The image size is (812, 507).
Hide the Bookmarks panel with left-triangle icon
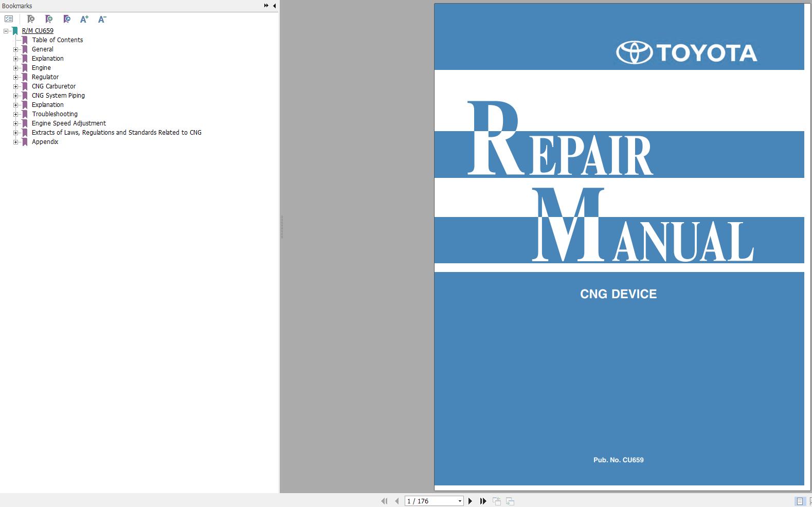[x=274, y=6]
